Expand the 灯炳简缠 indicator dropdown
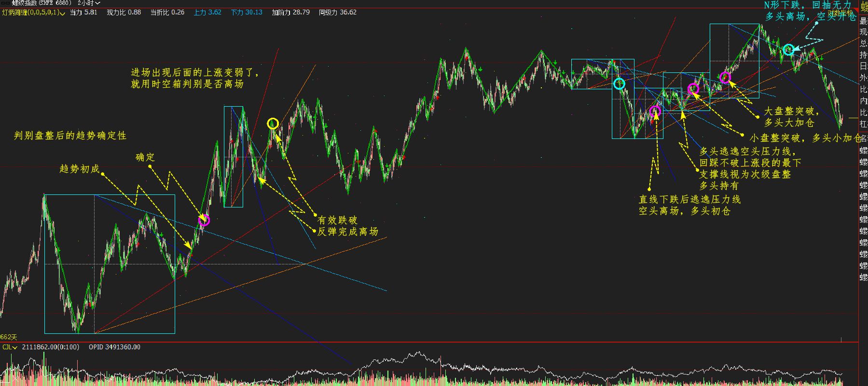The height and width of the screenshot is (386, 868). (x=62, y=13)
